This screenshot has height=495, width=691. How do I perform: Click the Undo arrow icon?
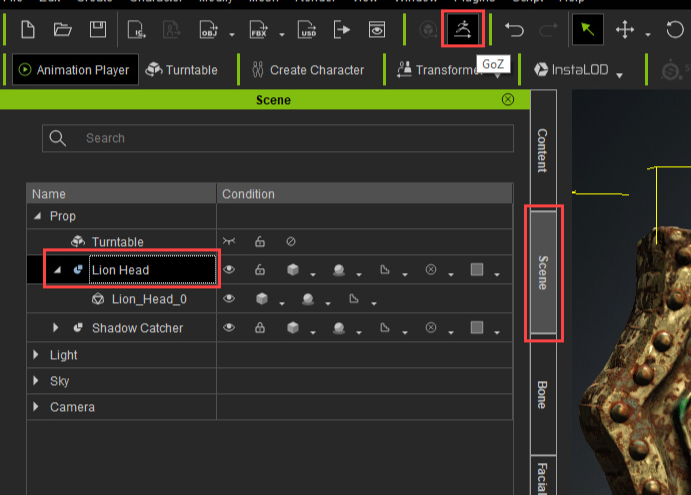point(515,30)
